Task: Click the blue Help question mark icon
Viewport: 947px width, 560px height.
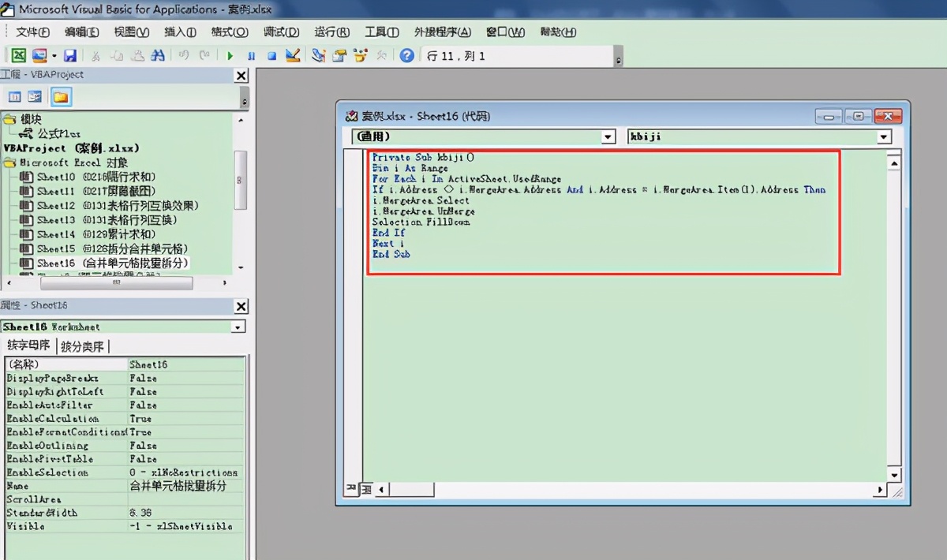Action: point(407,55)
